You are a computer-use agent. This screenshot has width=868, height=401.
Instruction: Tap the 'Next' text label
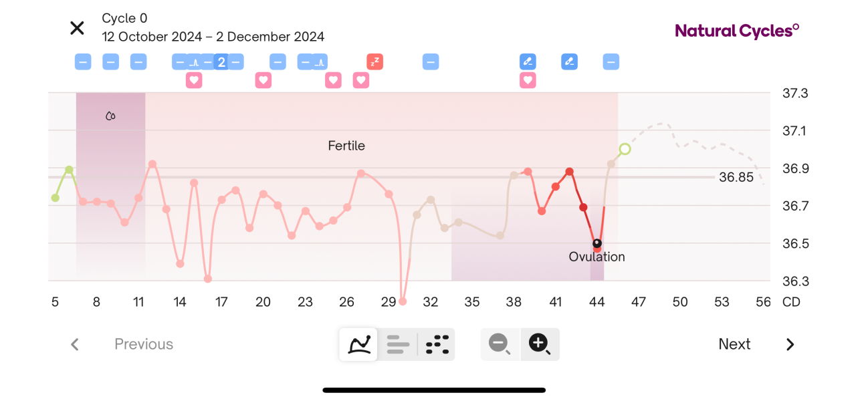(x=734, y=344)
